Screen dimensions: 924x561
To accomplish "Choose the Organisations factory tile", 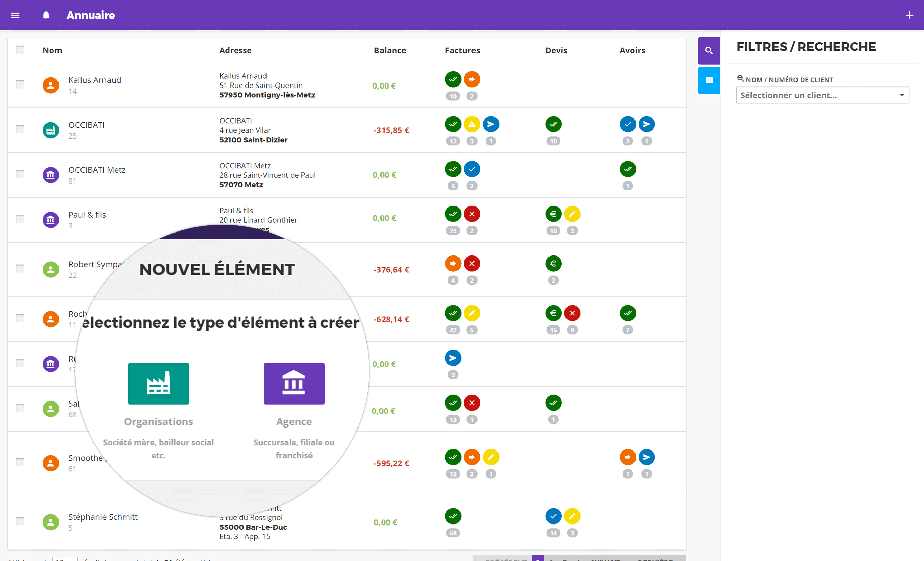I will pos(158,383).
